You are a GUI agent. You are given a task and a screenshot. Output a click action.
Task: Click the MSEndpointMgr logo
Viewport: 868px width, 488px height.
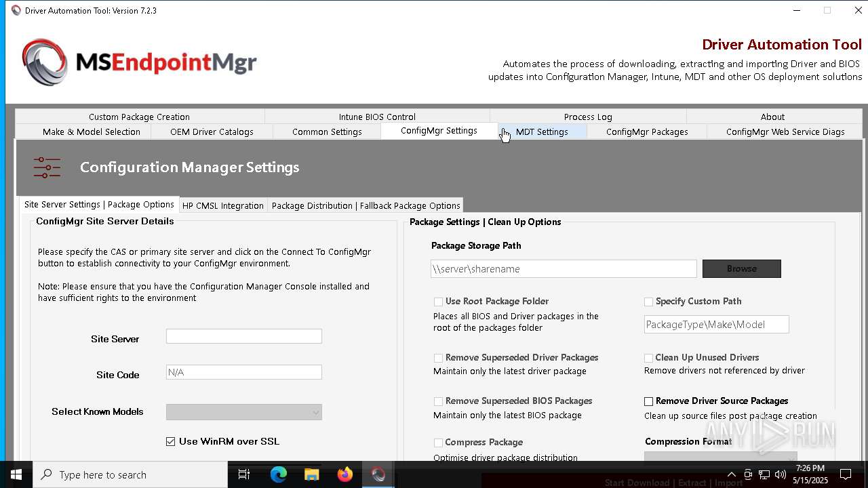click(x=139, y=62)
